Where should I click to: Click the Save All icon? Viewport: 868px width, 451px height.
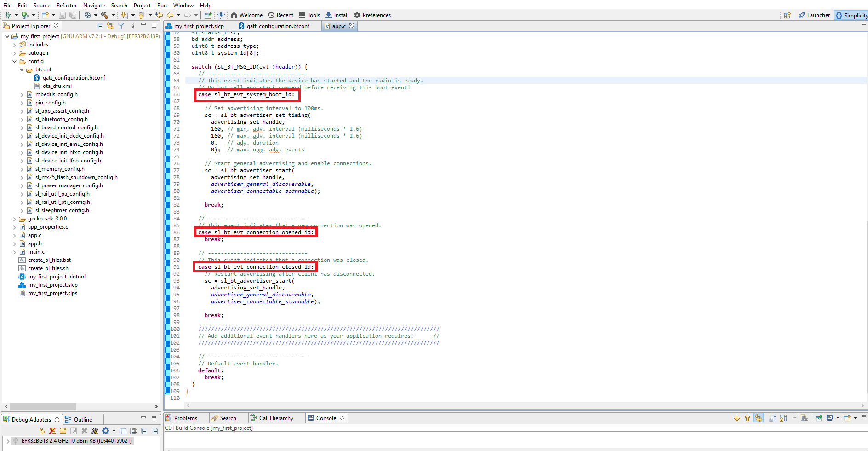73,15
